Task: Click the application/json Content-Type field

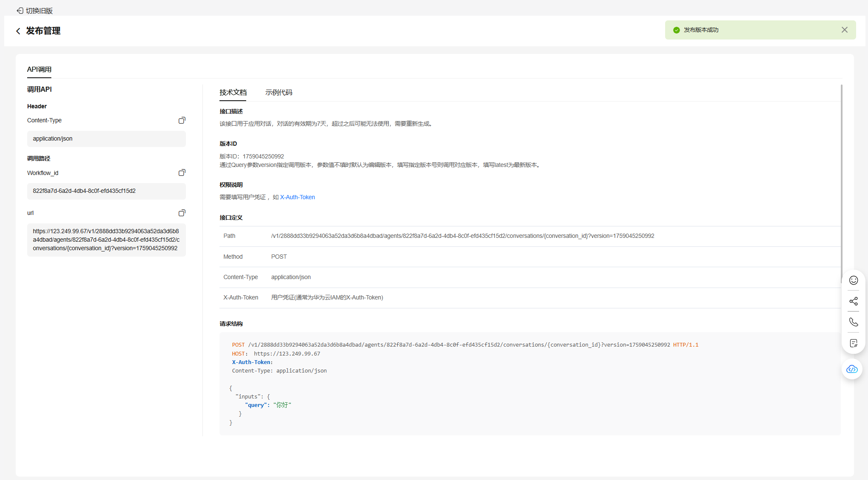Action: click(x=106, y=139)
